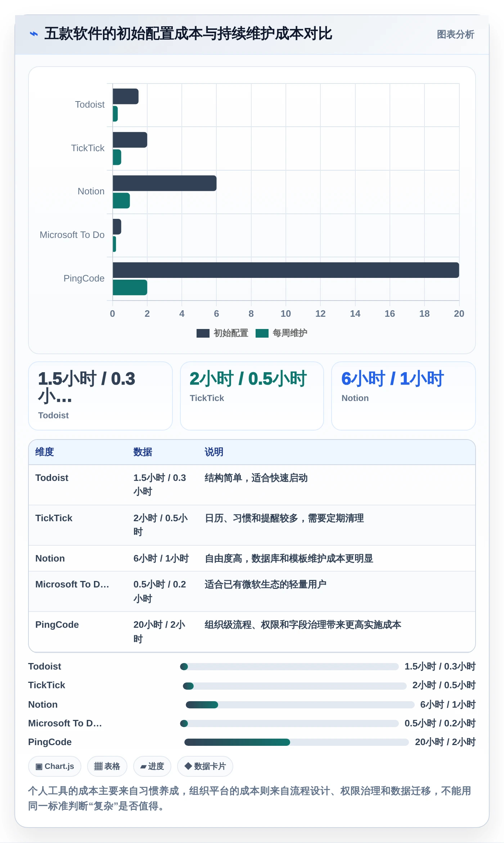Click the Todoist initial configuration bar
Screen dimensions: 504x843
[x=126, y=96]
